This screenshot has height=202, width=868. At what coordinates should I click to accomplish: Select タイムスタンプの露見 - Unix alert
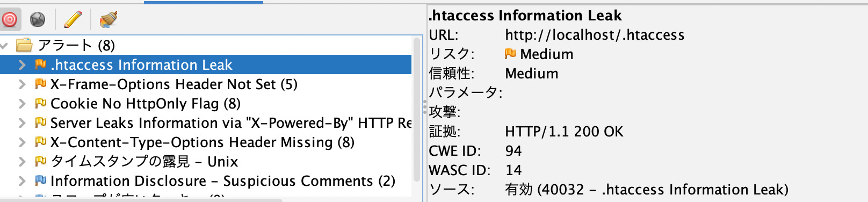144,162
